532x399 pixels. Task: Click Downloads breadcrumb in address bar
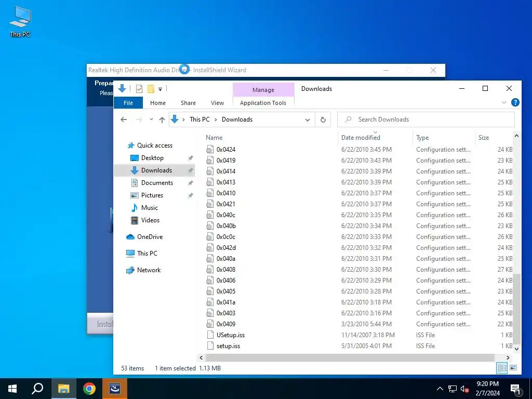(237, 119)
